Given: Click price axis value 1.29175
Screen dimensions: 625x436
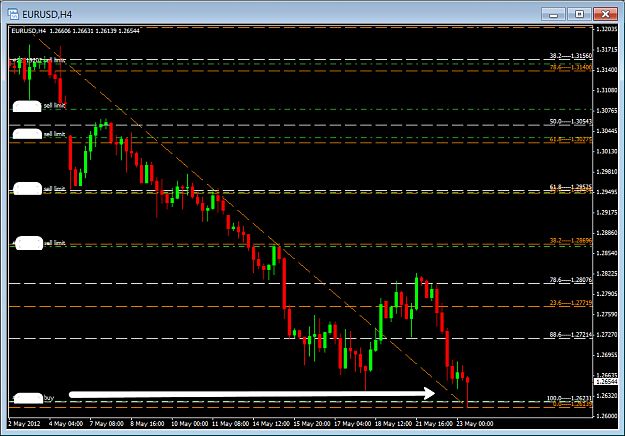Looking at the screenshot, I should [x=607, y=212].
